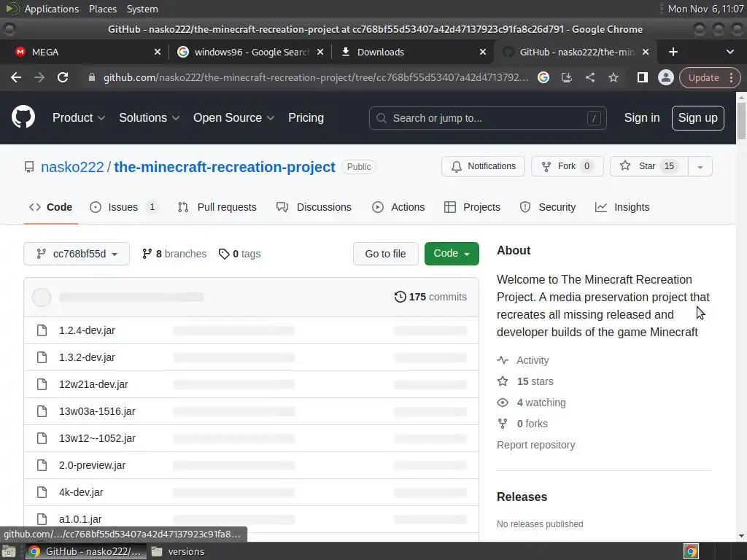Screen dimensions: 747x560
Task: Click the Chrome tray icon in the bottom panel
Action: pyautogui.click(x=691, y=551)
